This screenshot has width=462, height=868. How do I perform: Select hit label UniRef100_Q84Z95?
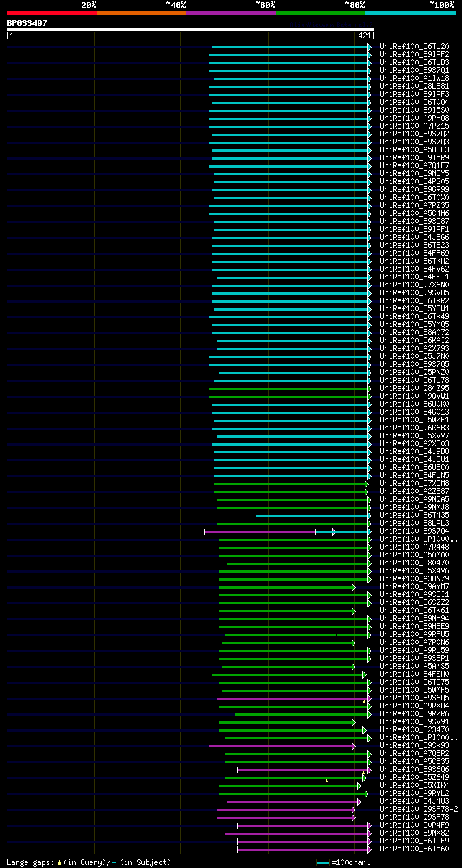coord(414,388)
